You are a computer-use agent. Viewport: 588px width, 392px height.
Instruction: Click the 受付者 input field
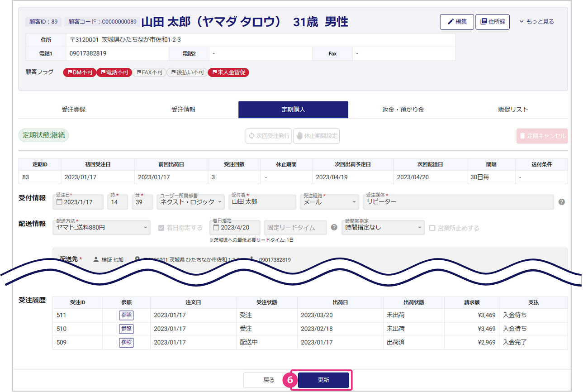click(262, 202)
